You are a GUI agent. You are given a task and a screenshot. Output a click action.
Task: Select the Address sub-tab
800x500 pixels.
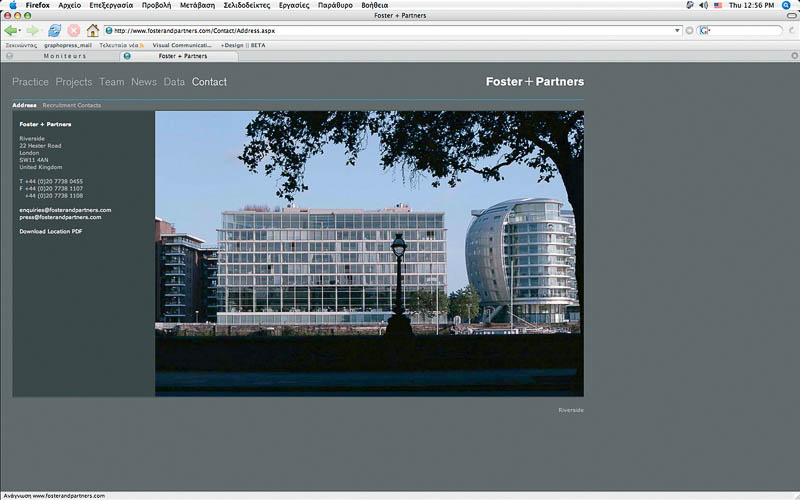point(24,105)
